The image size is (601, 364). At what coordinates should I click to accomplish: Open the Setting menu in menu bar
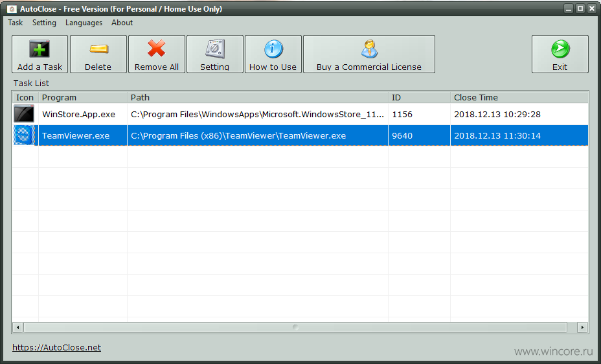click(x=44, y=23)
